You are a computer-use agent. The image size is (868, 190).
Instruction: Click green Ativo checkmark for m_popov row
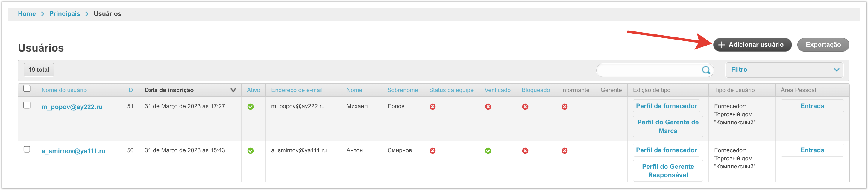click(x=250, y=107)
